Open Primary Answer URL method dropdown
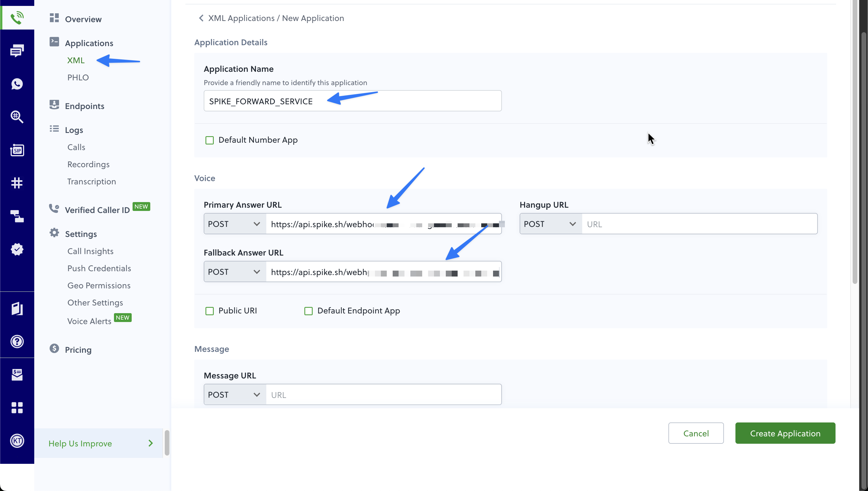 pos(234,224)
